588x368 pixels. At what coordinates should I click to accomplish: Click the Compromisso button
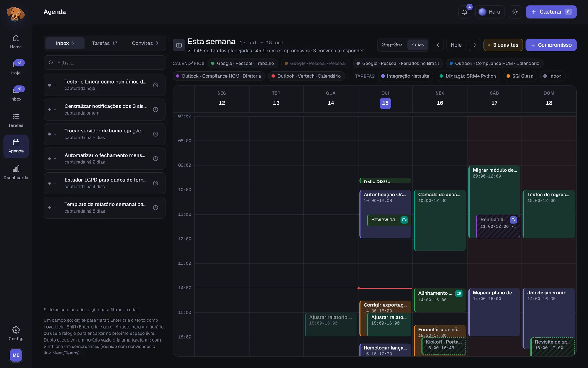tap(551, 45)
